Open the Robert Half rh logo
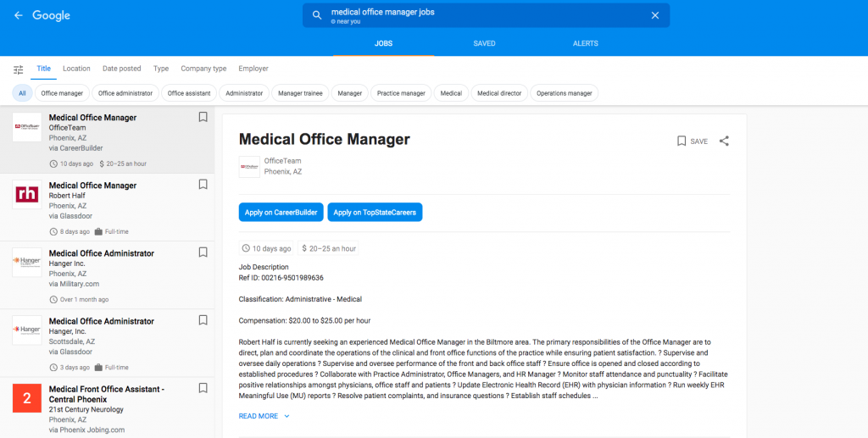The width and height of the screenshot is (868, 438). tap(27, 195)
